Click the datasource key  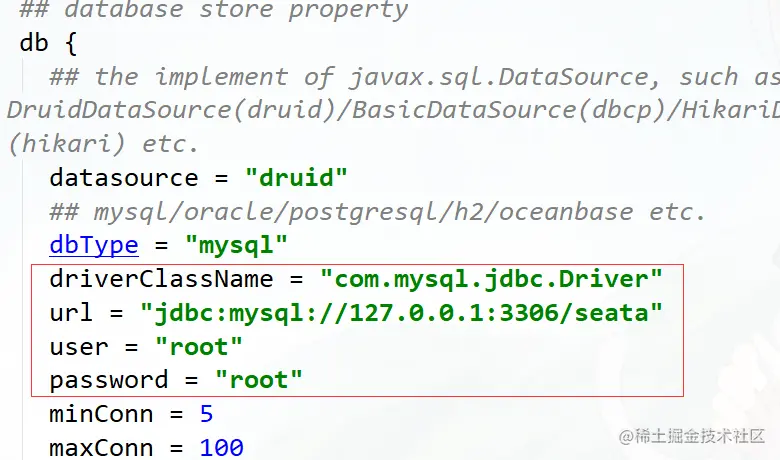124,178
